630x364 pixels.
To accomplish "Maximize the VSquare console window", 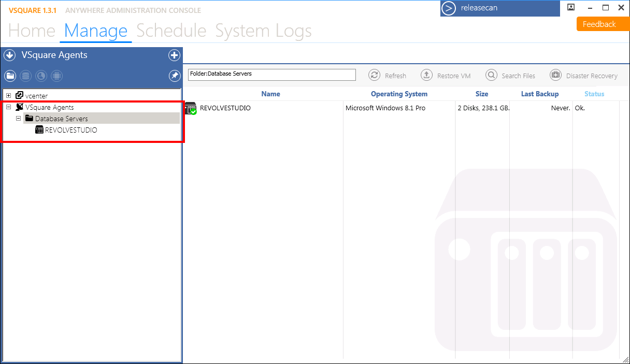I will click(x=606, y=8).
